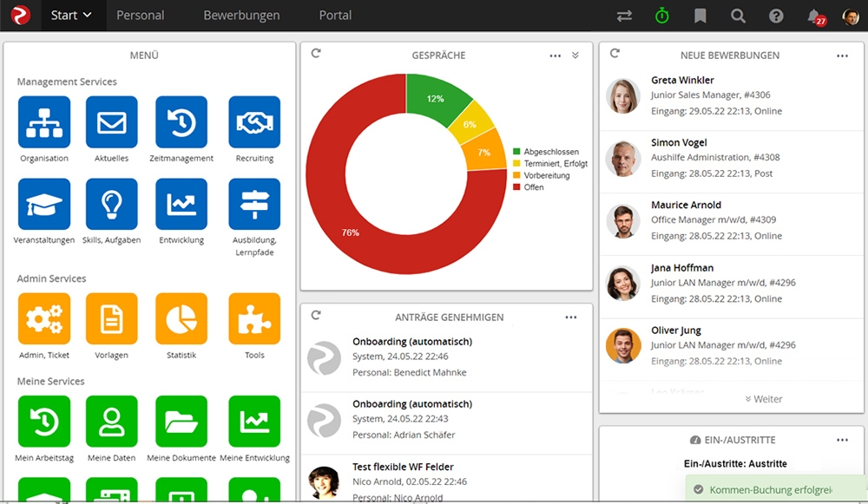Open the Tools puzzle piece tile
This screenshot has height=504, width=868.
[254, 318]
